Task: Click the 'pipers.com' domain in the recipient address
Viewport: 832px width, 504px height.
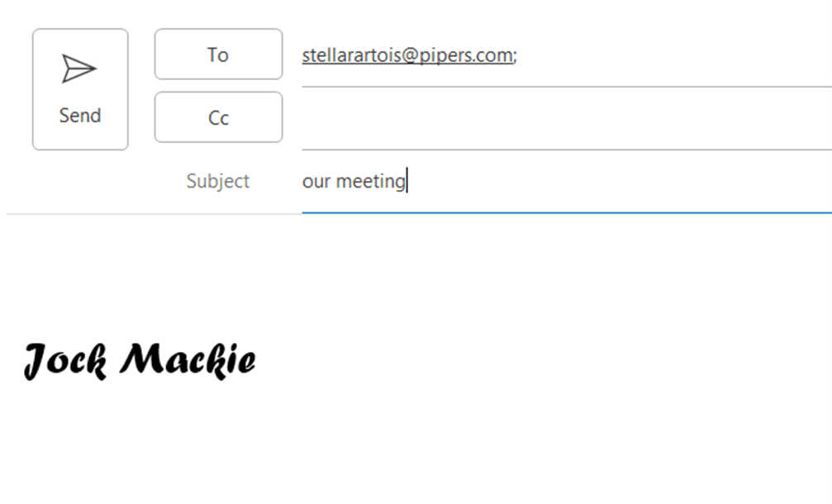Action: 467,55
